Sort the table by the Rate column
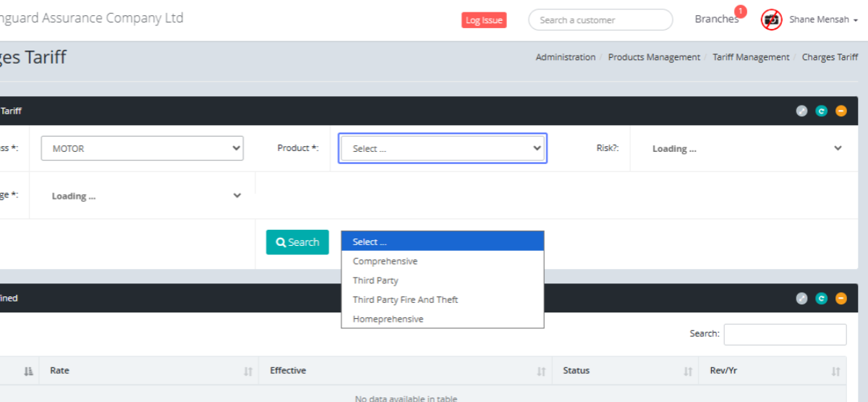 coord(148,371)
